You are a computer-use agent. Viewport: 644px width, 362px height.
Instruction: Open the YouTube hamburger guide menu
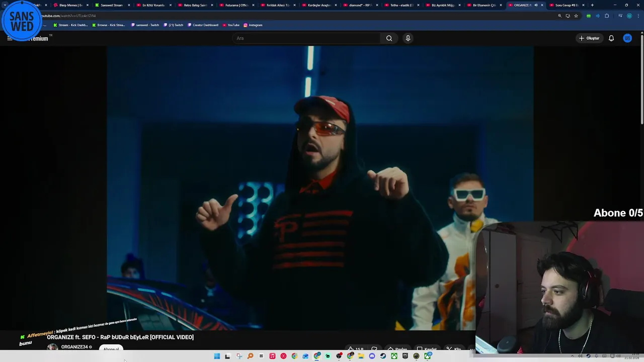(10, 38)
